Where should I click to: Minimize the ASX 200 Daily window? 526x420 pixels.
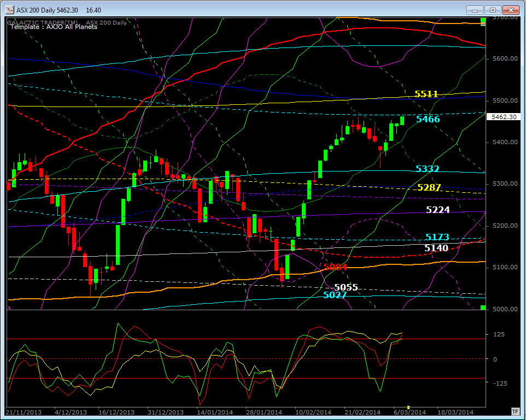pyautogui.click(x=475, y=10)
